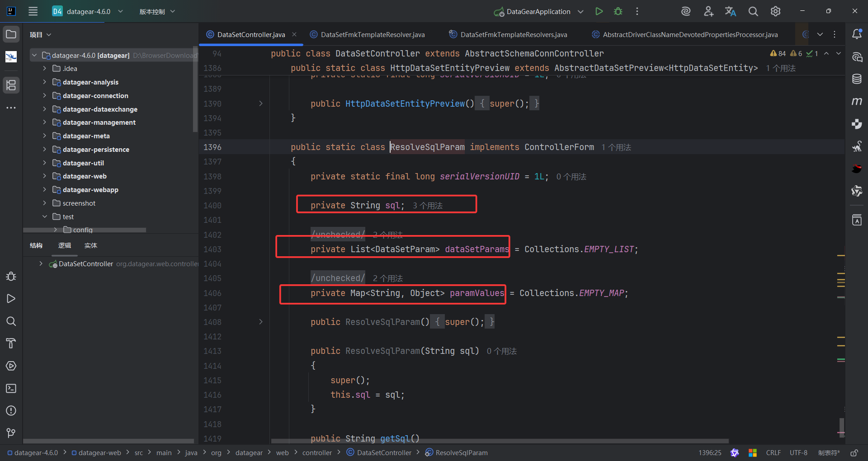Image resolution: width=868 pixels, height=461 pixels.
Task: Go to next highlighted problem arrow
Action: tap(839, 53)
